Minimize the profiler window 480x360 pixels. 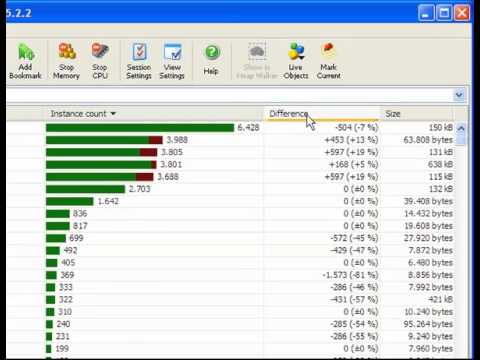click(426, 13)
